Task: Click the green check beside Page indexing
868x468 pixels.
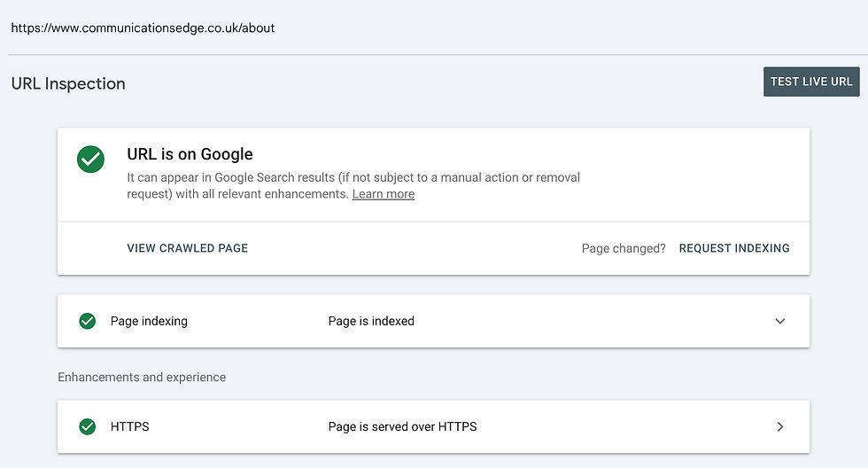Action: click(88, 321)
